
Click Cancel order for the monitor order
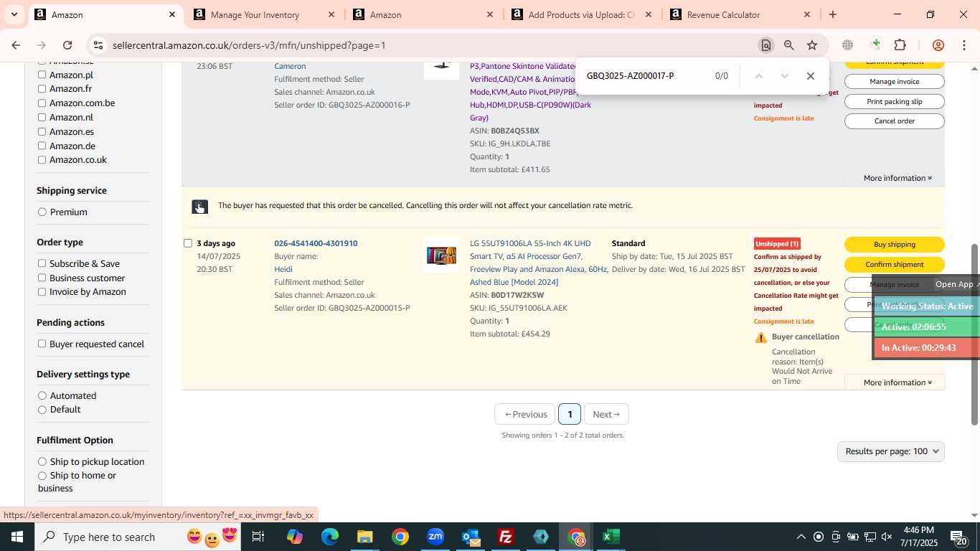click(895, 121)
